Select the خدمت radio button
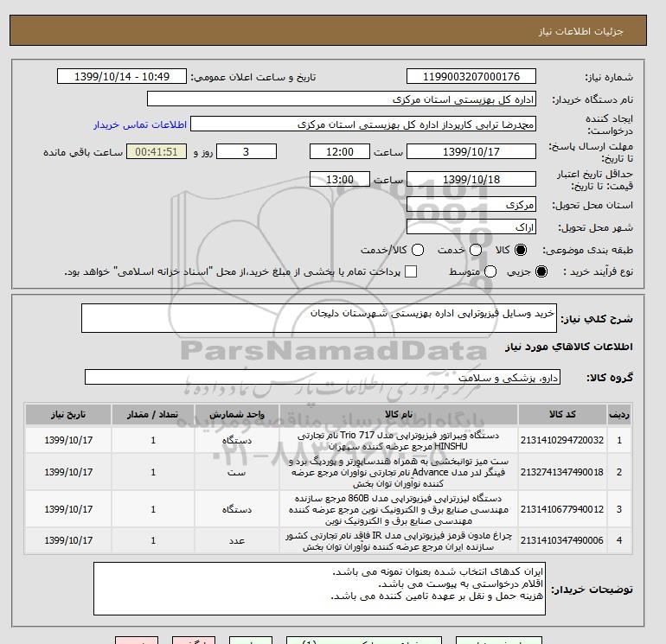 (476, 250)
